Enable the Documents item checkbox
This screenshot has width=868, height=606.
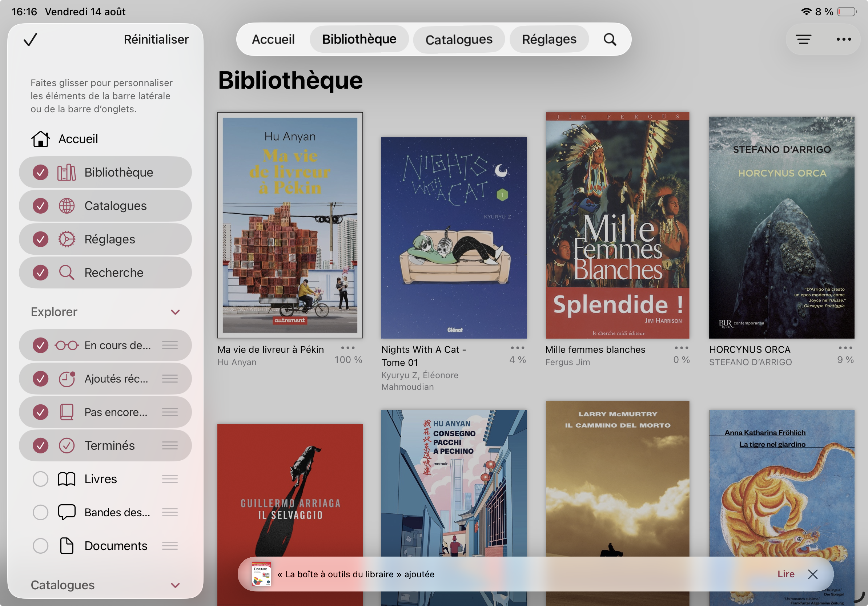[x=40, y=546]
